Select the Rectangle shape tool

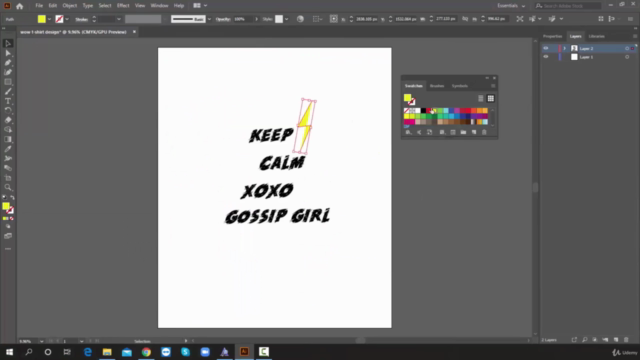click(x=8, y=82)
